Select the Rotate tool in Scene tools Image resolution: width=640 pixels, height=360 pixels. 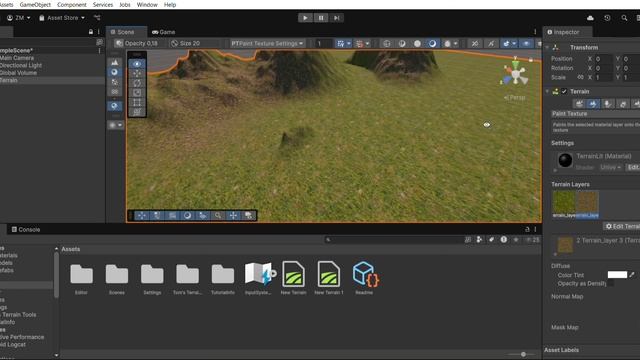click(137, 83)
